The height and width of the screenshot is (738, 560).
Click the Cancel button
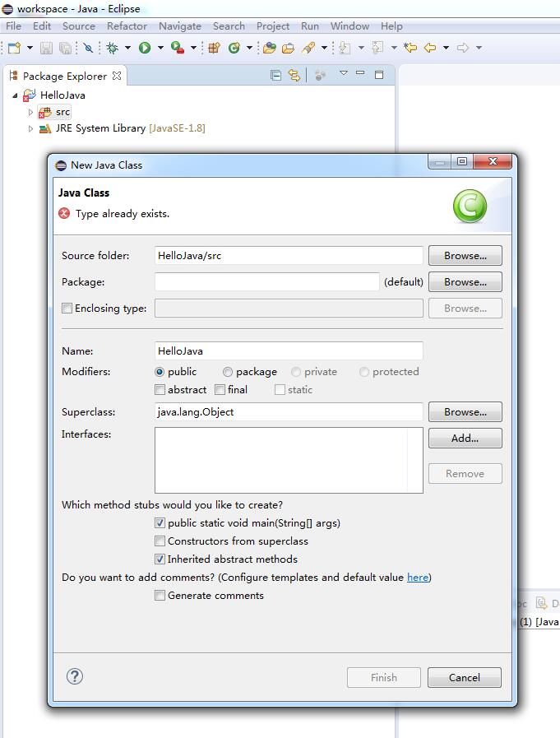coord(465,678)
